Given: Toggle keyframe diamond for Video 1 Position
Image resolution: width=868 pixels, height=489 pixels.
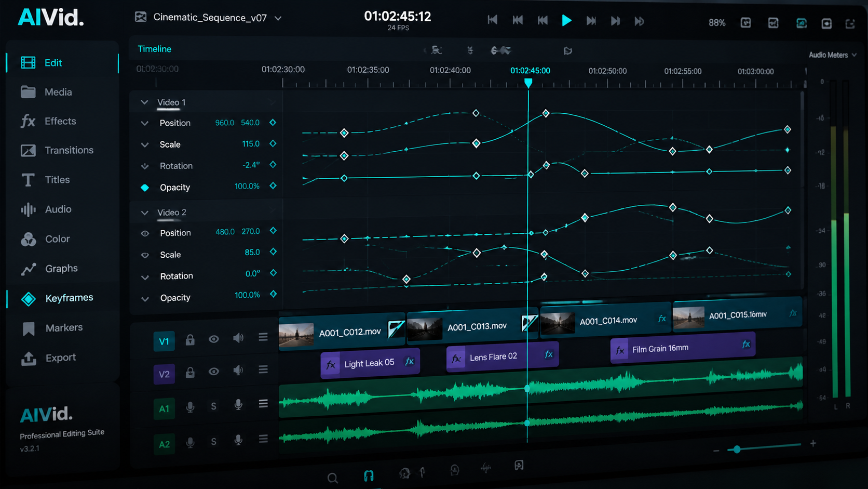Looking at the screenshot, I should click(x=273, y=122).
